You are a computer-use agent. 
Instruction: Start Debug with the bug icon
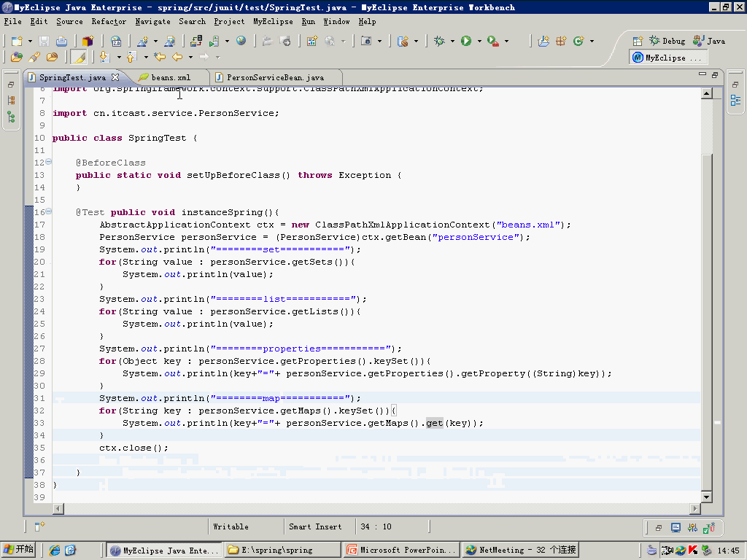tap(439, 42)
